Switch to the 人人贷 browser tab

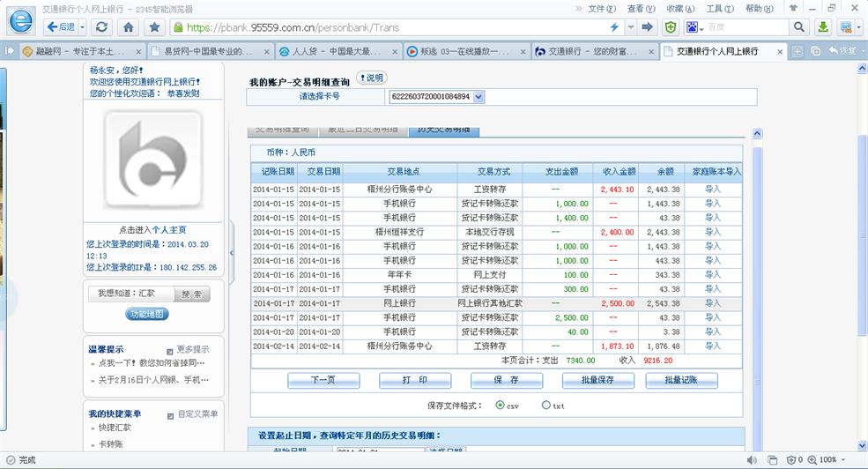coord(337,51)
